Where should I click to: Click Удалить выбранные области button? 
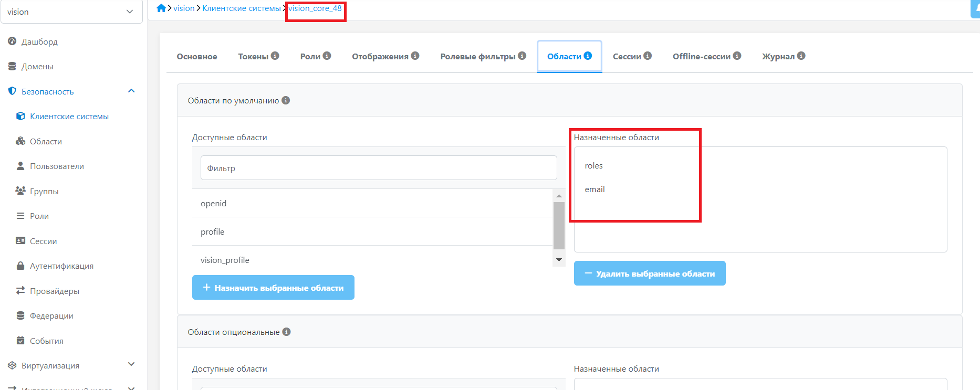coord(650,273)
